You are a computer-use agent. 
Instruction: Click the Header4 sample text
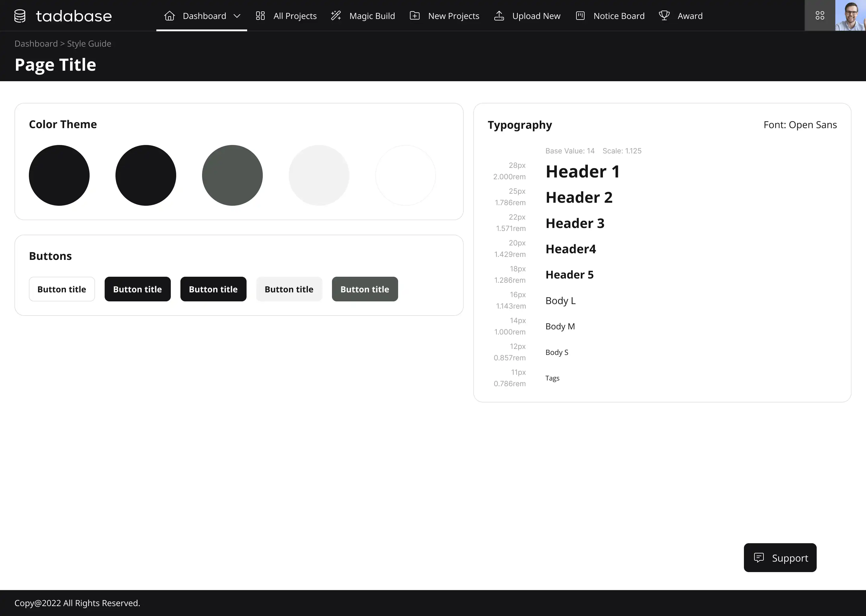571,249
